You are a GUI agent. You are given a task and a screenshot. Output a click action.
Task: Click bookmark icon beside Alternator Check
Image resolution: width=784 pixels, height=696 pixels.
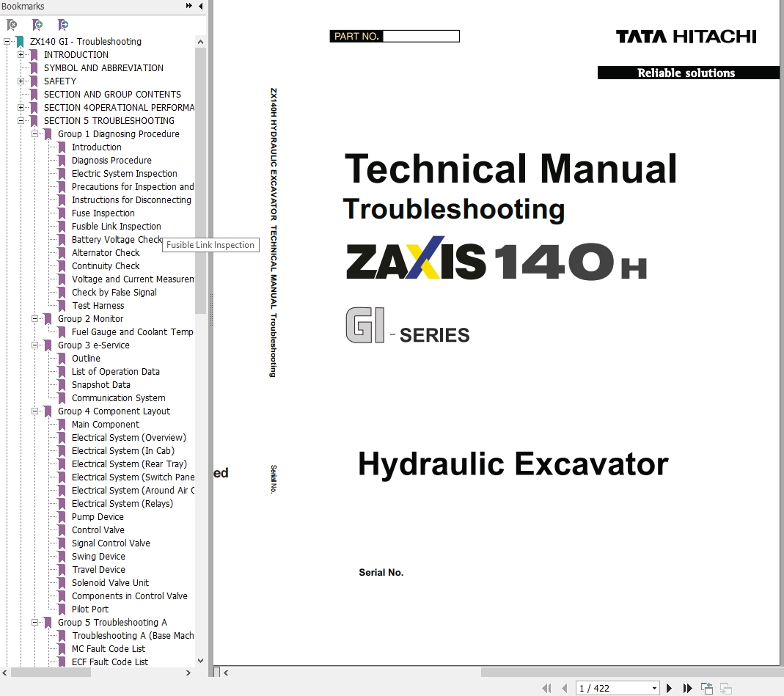click(62, 253)
